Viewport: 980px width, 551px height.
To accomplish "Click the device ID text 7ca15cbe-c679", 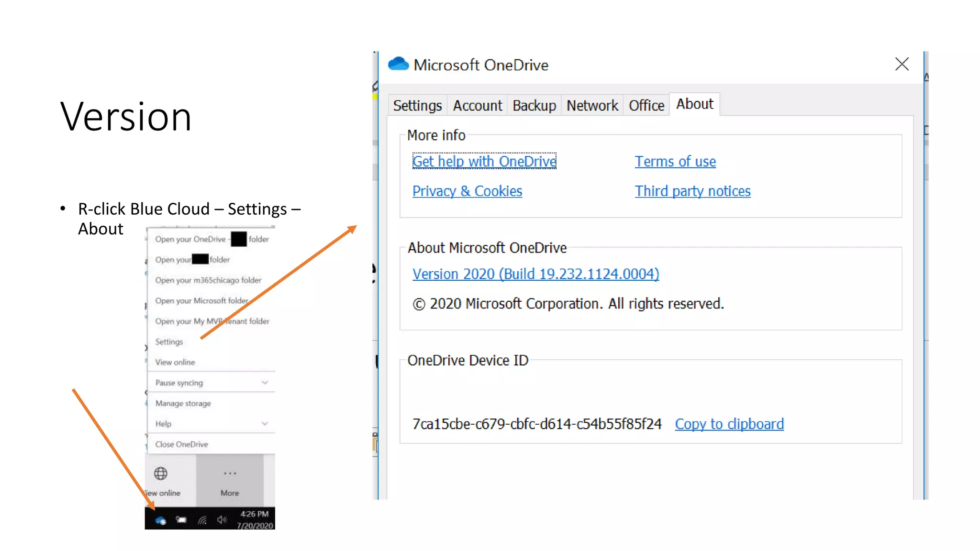I will coord(537,424).
